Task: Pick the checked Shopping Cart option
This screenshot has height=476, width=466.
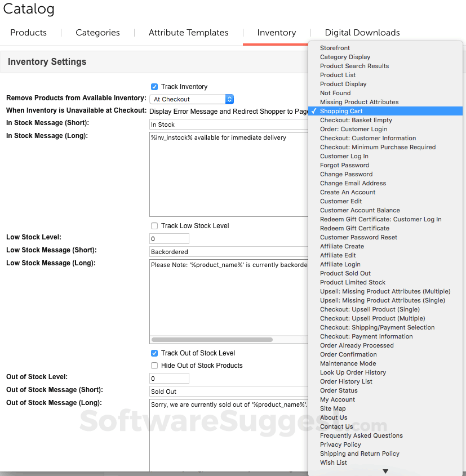Action: coord(341,111)
